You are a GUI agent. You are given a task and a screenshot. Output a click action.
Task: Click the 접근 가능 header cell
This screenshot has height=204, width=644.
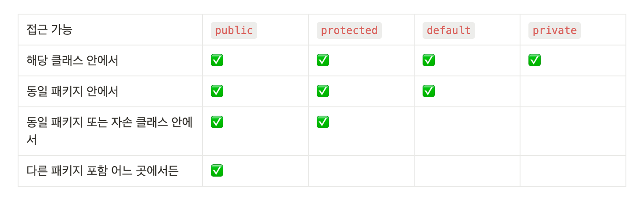[110, 30]
